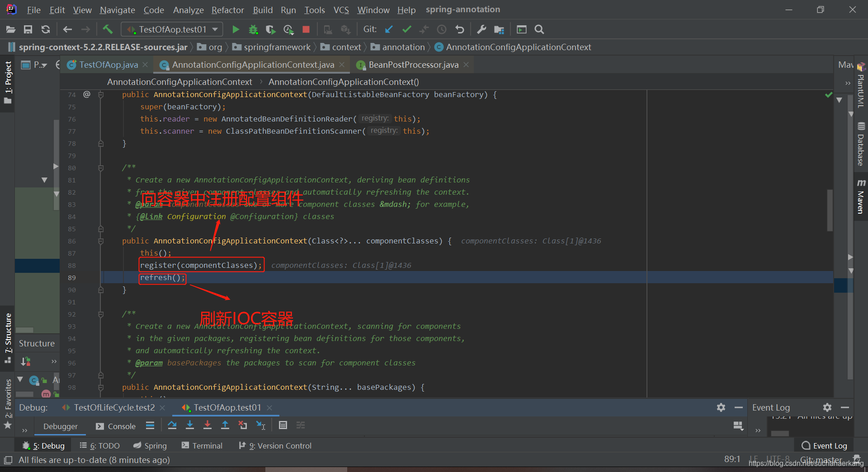Expand more Structure toolbar options chevron
The width and height of the screenshot is (868, 472).
click(54, 361)
